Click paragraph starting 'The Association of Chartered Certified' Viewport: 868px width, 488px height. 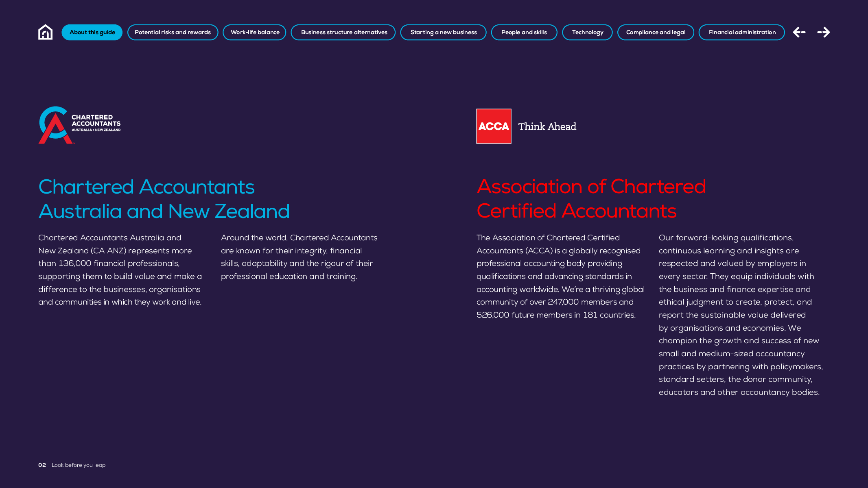point(560,276)
